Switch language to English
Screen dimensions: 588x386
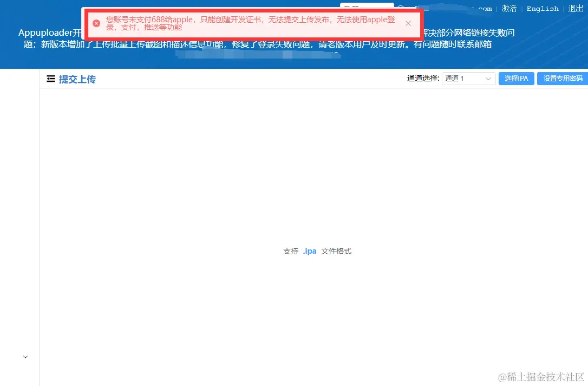pos(543,9)
